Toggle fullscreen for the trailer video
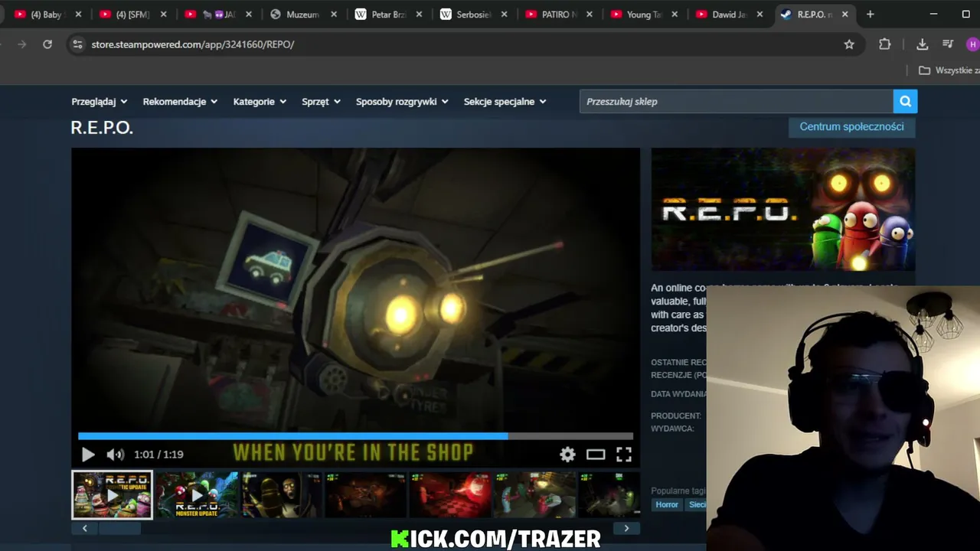Screen dimensions: 980x551 click(x=624, y=455)
